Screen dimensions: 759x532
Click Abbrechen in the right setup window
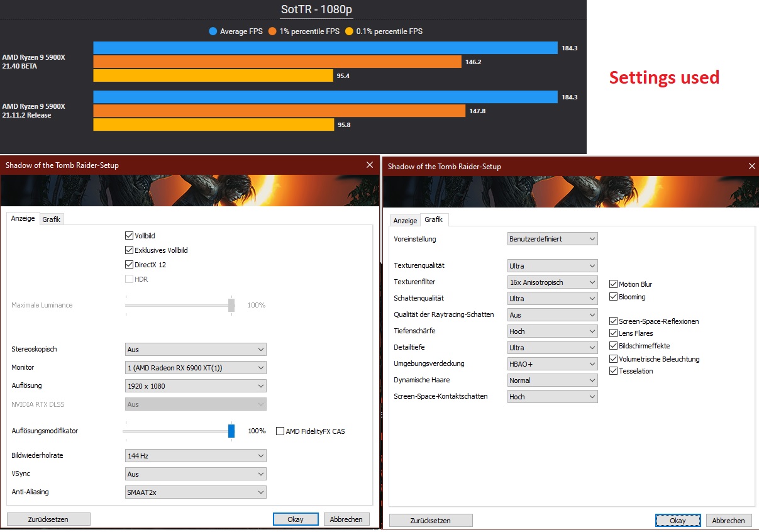(x=729, y=521)
